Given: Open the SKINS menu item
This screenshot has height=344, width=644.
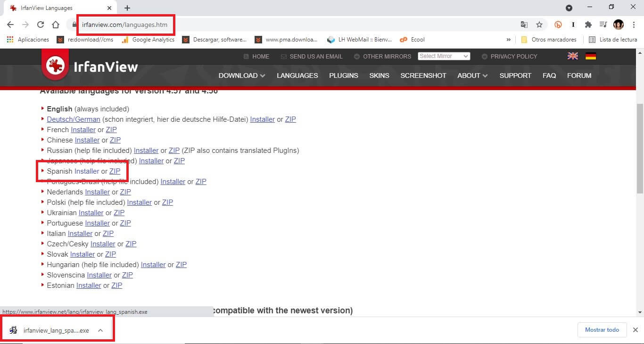Looking at the screenshot, I should pyautogui.click(x=379, y=76).
